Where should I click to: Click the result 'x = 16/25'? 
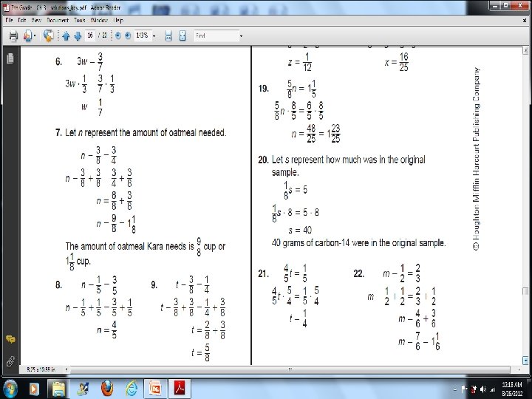396,62
